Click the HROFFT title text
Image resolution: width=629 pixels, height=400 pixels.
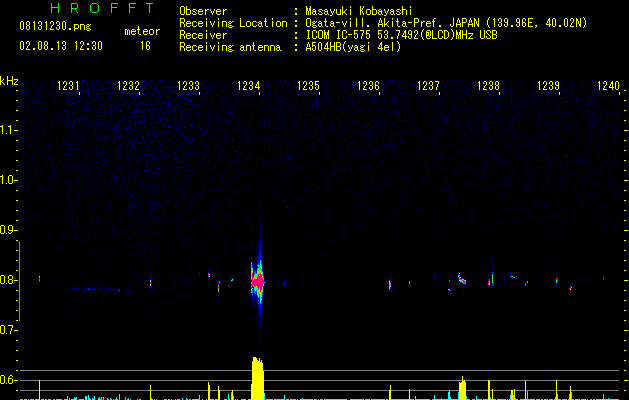(103, 8)
